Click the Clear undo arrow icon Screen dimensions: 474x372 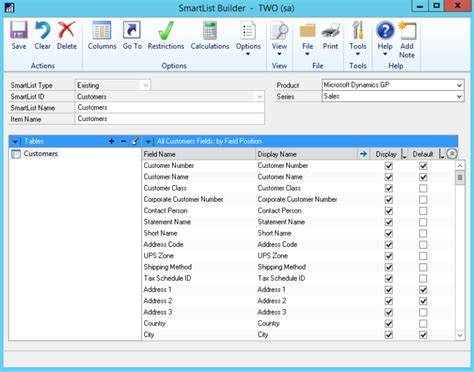click(43, 30)
